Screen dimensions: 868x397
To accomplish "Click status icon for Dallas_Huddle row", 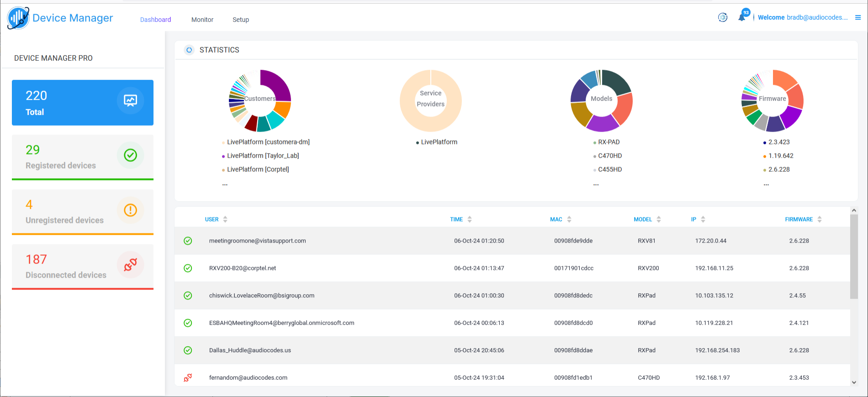I will 188,350.
